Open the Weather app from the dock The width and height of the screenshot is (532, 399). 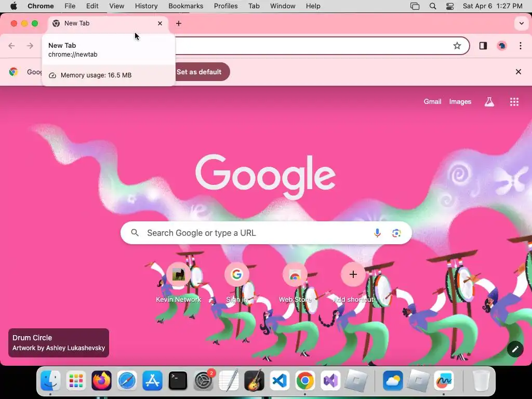393,380
